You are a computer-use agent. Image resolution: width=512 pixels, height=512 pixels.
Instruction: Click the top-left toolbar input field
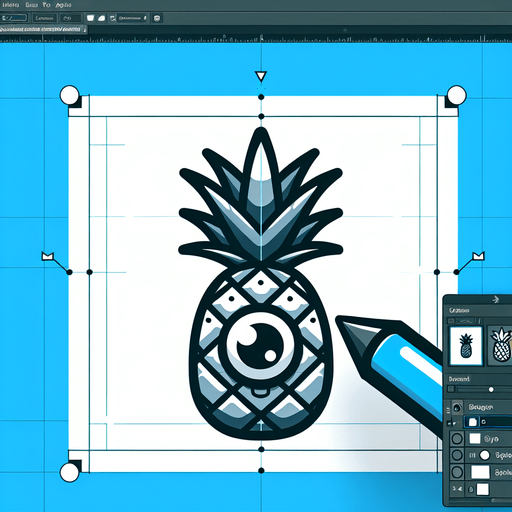click(14, 18)
